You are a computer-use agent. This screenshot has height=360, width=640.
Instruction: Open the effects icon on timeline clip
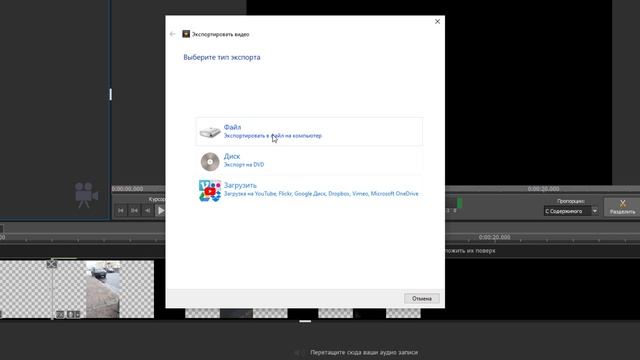click(x=60, y=314)
